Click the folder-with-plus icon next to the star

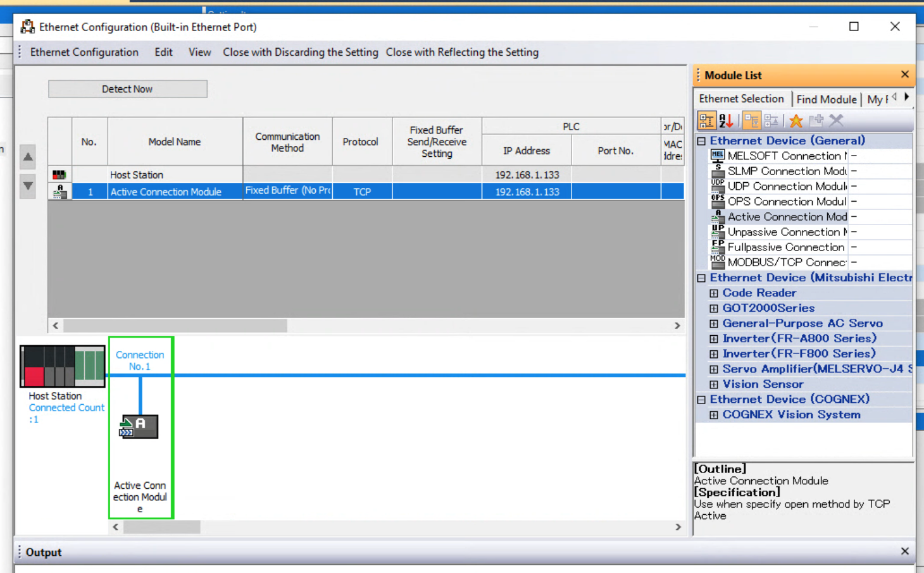click(816, 120)
